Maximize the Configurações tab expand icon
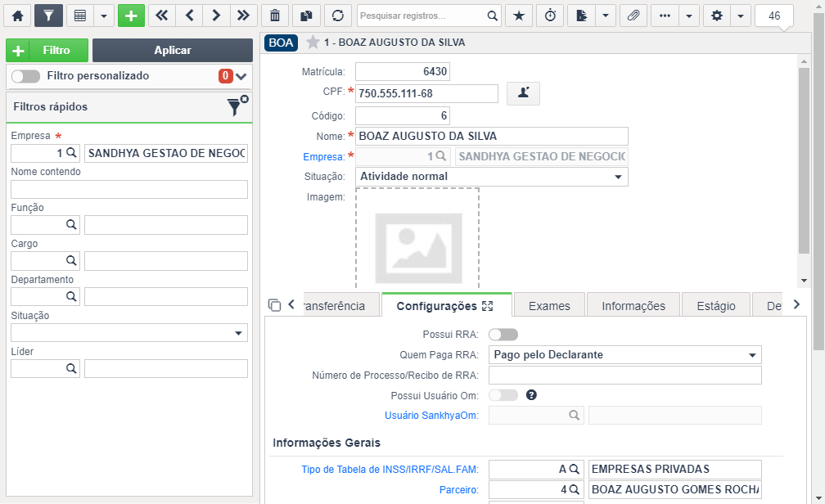The height and width of the screenshot is (504, 825). (488, 306)
